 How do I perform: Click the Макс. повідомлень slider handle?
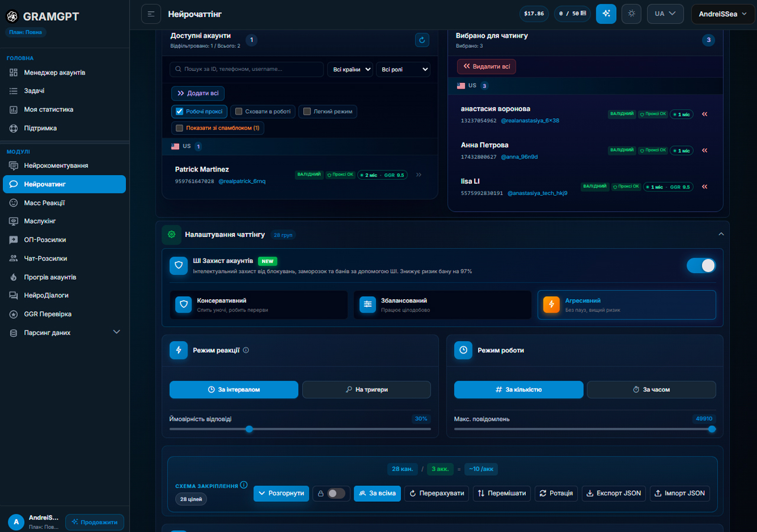[712, 429]
